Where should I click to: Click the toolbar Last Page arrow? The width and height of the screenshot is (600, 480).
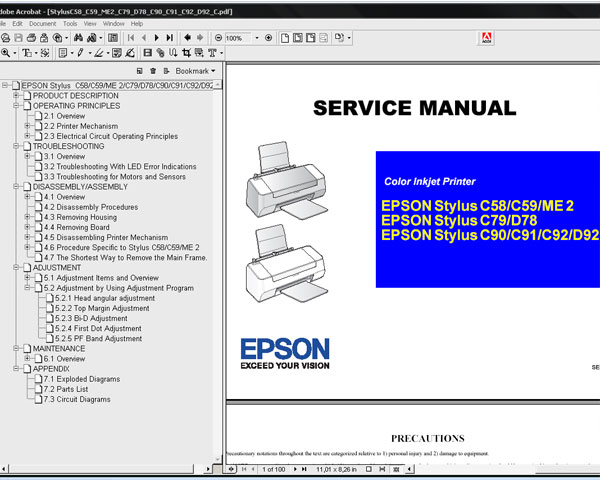pyautogui.click(x=170, y=38)
